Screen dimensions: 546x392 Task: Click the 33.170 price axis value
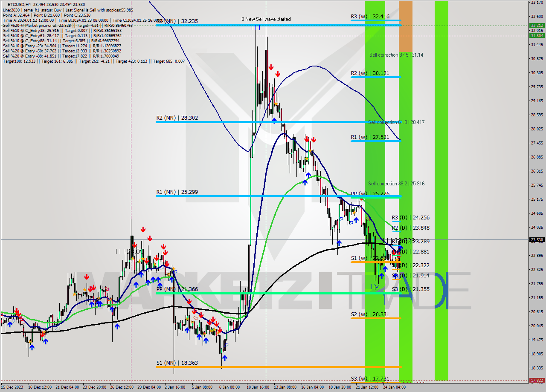[x=537, y=3]
